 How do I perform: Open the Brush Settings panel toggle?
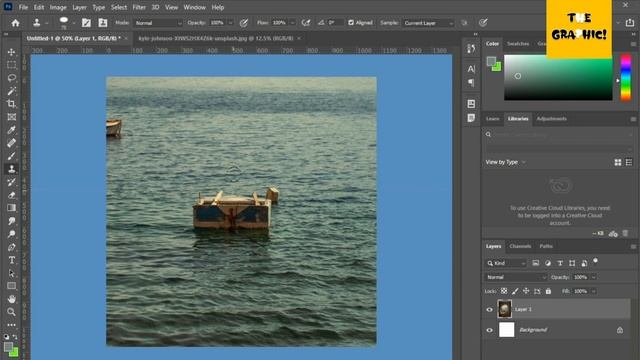click(86, 23)
